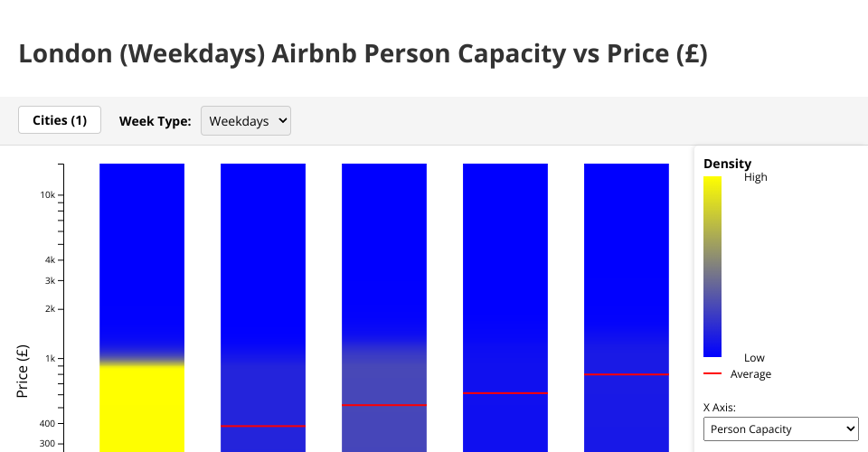The width and height of the screenshot is (868, 452).
Task: Click the 'Price (£)' y-axis label
Action: point(24,371)
